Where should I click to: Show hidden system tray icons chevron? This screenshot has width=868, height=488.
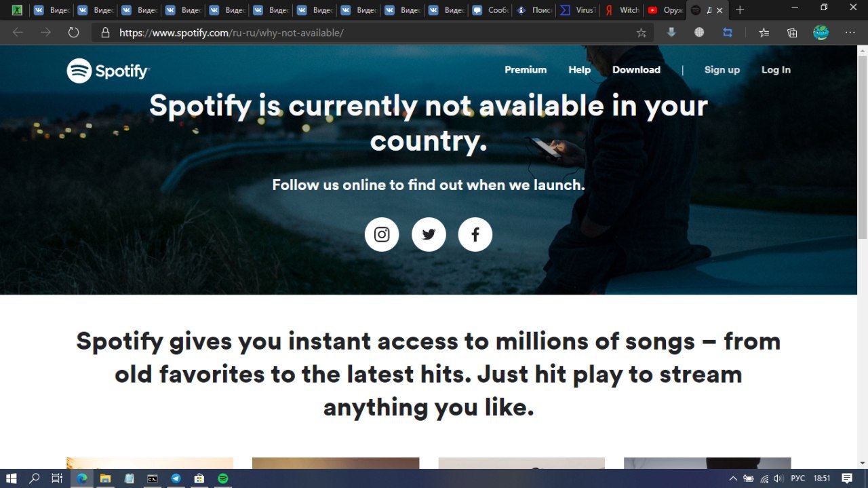pyautogui.click(x=733, y=478)
